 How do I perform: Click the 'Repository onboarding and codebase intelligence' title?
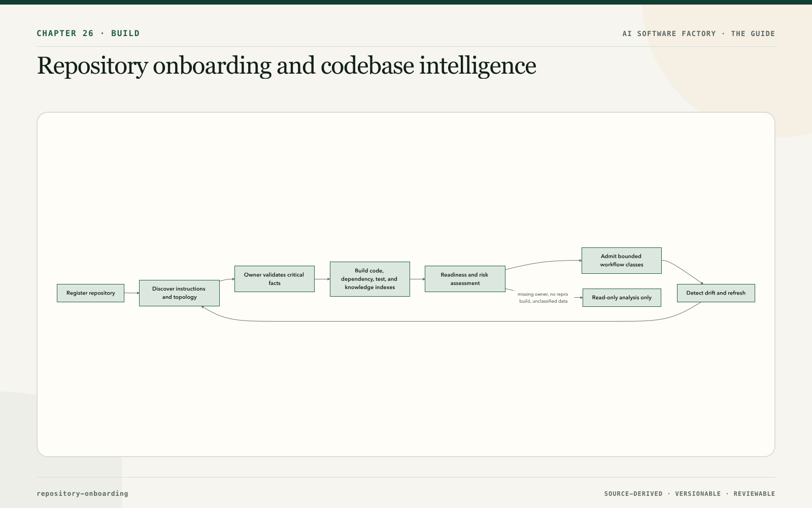(287, 66)
